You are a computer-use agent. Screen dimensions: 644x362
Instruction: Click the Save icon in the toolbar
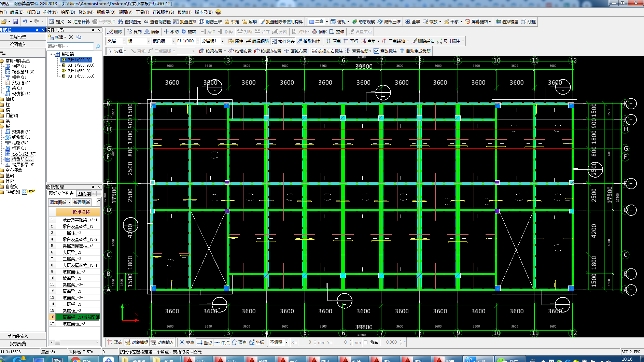15,22
